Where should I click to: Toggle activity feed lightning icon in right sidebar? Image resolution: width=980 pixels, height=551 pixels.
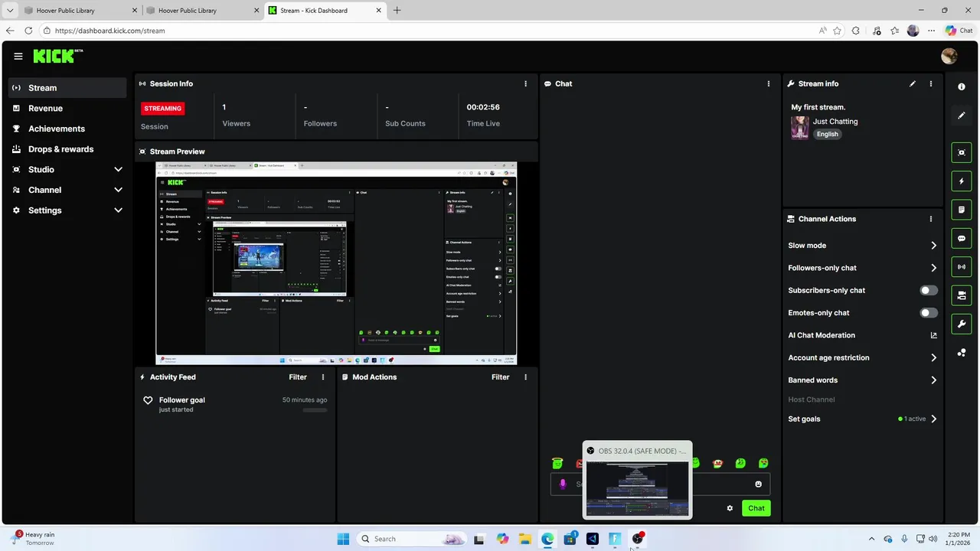click(x=962, y=181)
